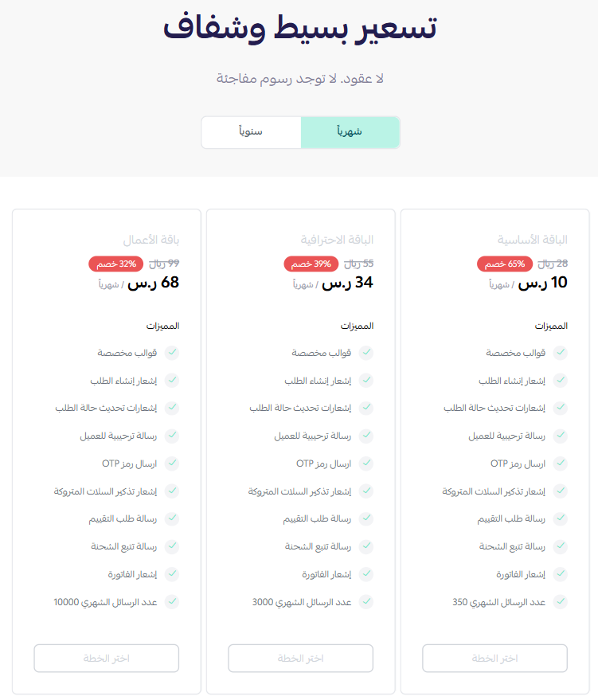Click check icon beside قوالب مخصصة in basic plan
This screenshot has width=598, height=700.
coord(560,353)
